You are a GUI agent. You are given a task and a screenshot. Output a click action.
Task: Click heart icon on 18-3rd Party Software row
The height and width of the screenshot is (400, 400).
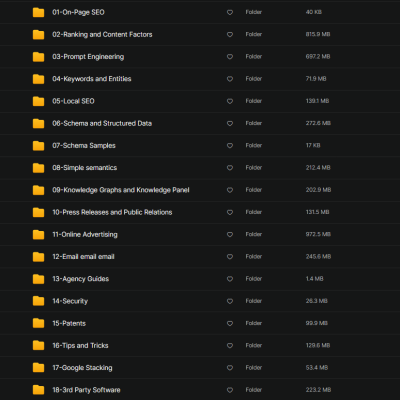coord(230,390)
